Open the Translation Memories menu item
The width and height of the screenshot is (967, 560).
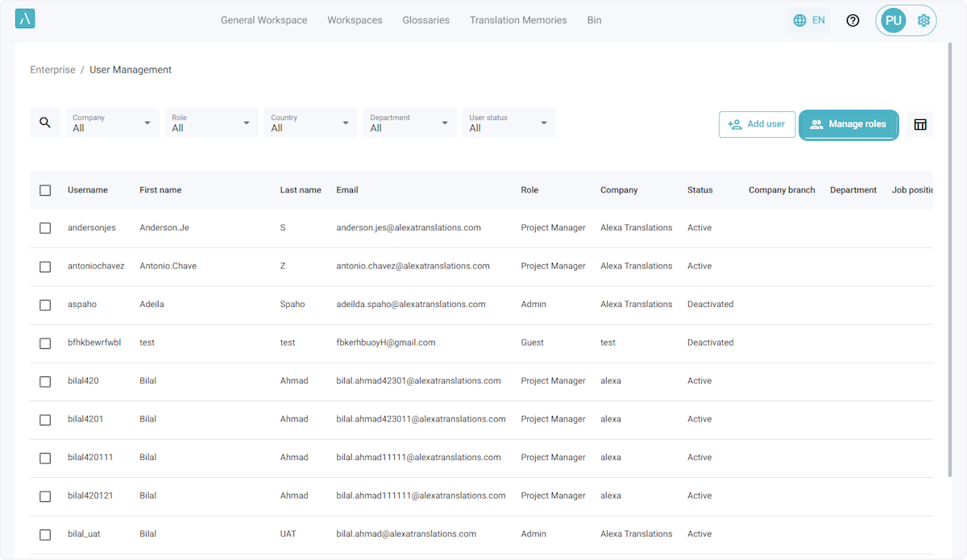pyautogui.click(x=518, y=20)
